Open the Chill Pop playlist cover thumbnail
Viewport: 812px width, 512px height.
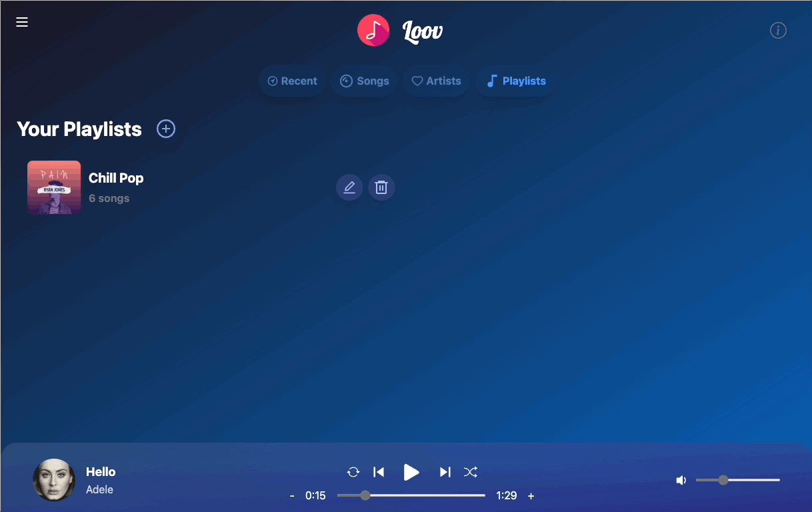(x=54, y=187)
